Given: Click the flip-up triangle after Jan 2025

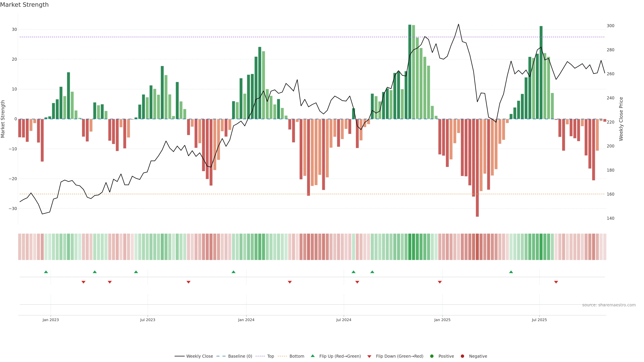Looking at the screenshot, I should [x=511, y=272].
